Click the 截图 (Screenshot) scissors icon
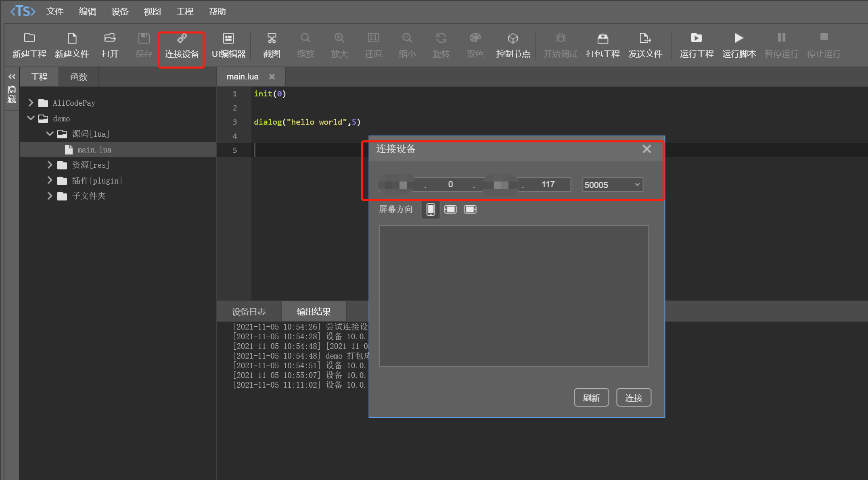This screenshot has height=480, width=868. (x=272, y=38)
